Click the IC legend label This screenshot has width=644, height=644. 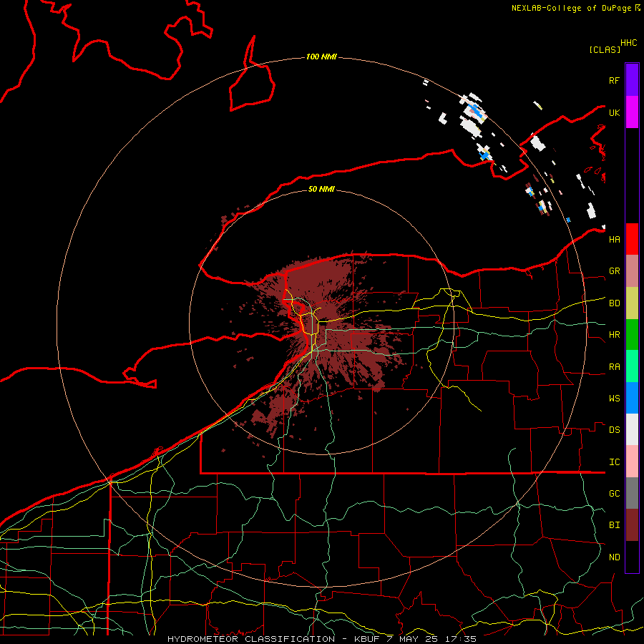(614, 462)
